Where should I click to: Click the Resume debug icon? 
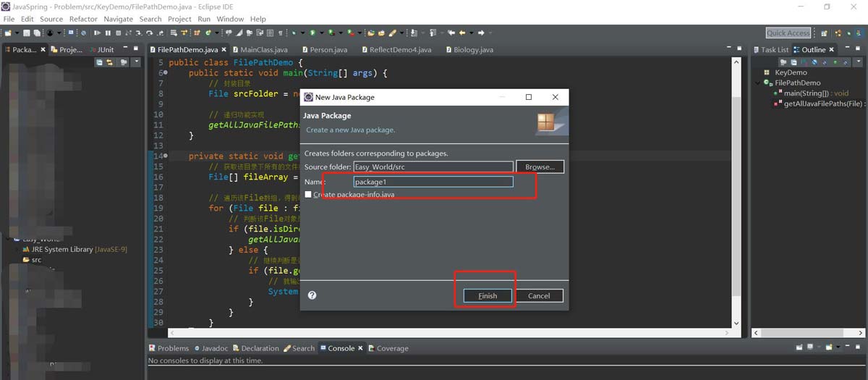(97, 33)
